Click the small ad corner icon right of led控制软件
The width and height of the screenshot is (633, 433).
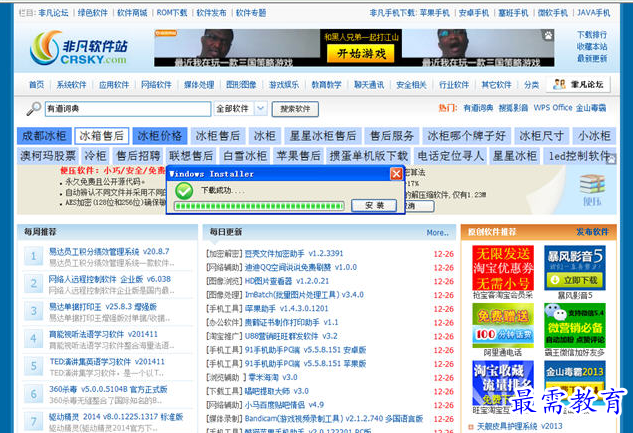[x=611, y=160]
